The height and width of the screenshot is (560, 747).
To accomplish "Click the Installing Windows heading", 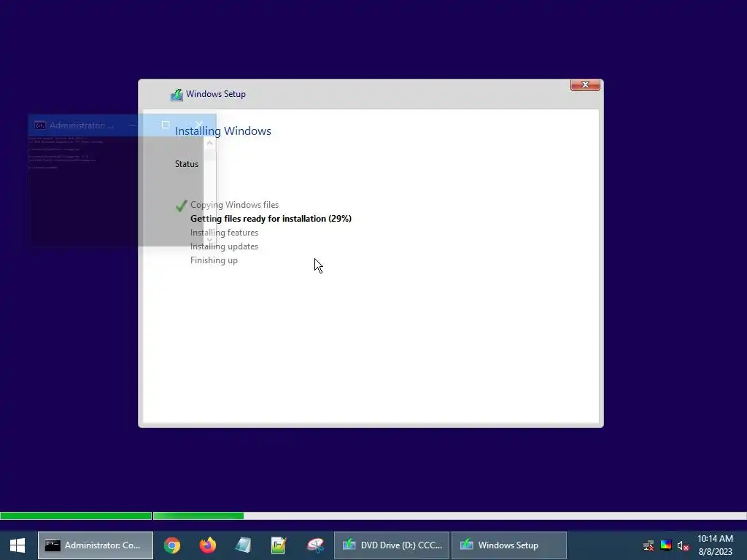I will point(223,131).
